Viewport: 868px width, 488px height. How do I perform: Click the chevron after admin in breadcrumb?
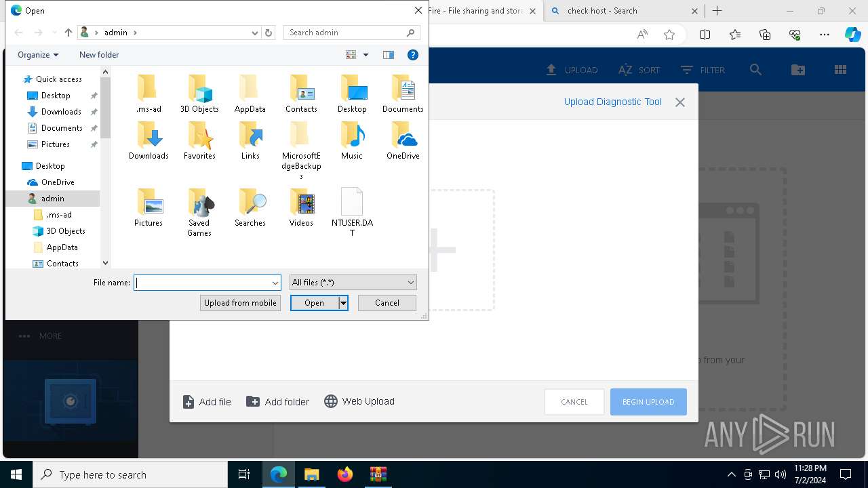point(135,33)
